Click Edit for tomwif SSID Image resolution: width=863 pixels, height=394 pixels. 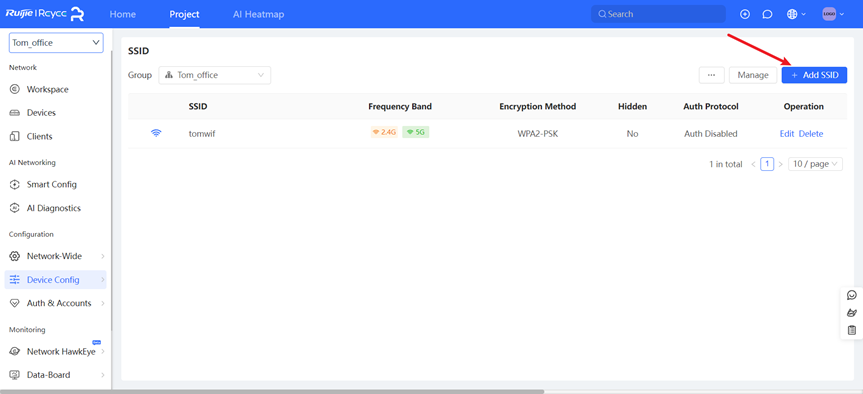(x=787, y=134)
